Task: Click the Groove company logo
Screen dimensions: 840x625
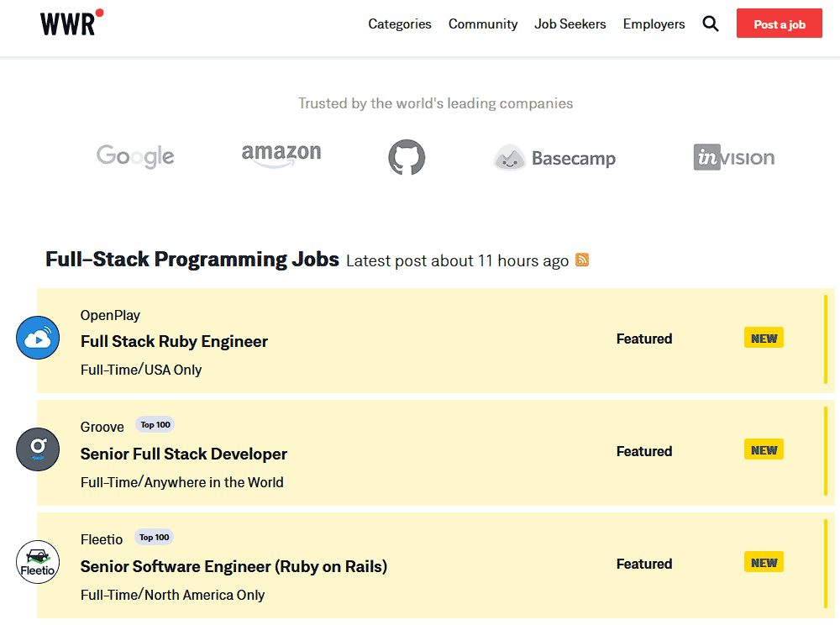Action: [x=38, y=449]
